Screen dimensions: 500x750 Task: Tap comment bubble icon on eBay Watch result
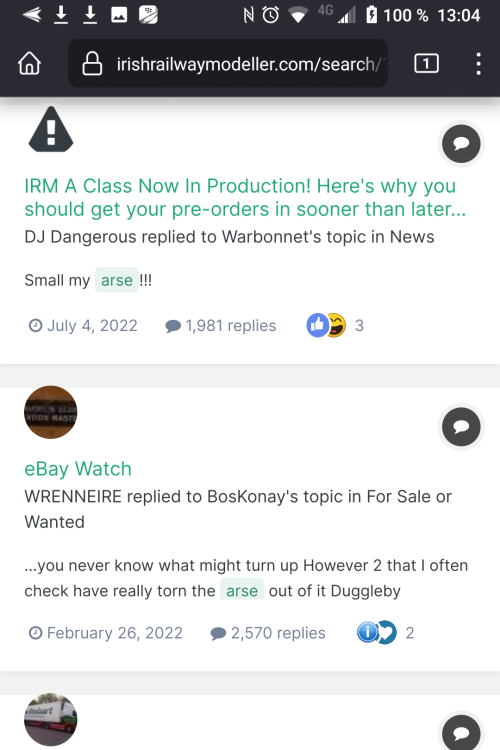click(x=461, y=427)
